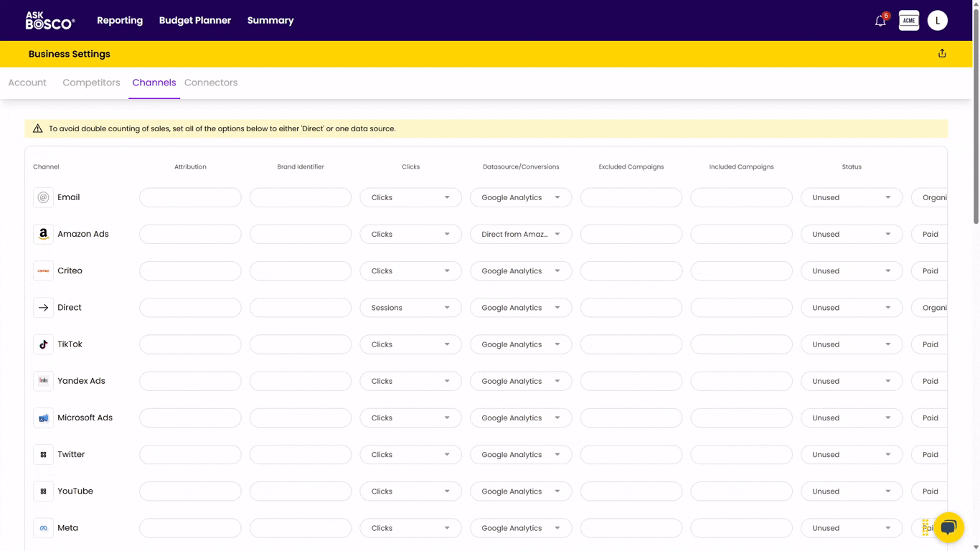Expand Microsoft Ads datasource dropdown

click(x=521, y=418)
